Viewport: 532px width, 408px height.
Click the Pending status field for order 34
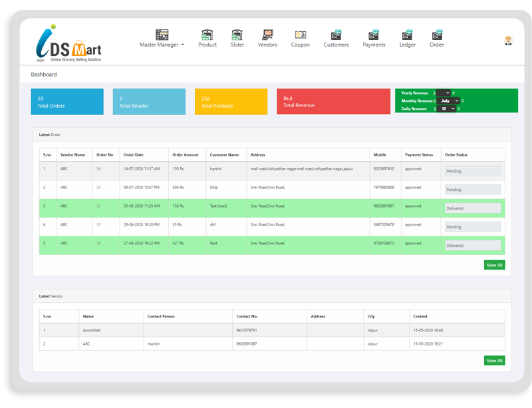click(472, 170)
